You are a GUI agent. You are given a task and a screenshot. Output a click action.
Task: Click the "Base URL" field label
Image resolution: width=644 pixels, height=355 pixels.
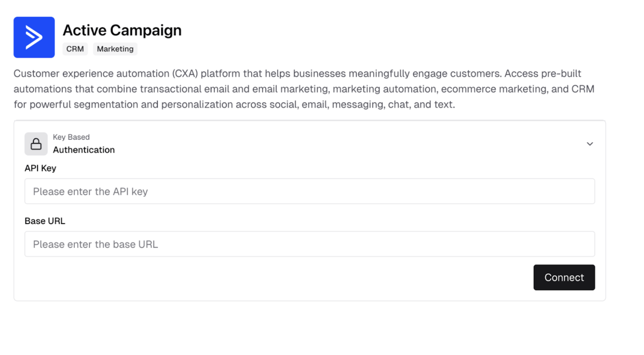45,221
